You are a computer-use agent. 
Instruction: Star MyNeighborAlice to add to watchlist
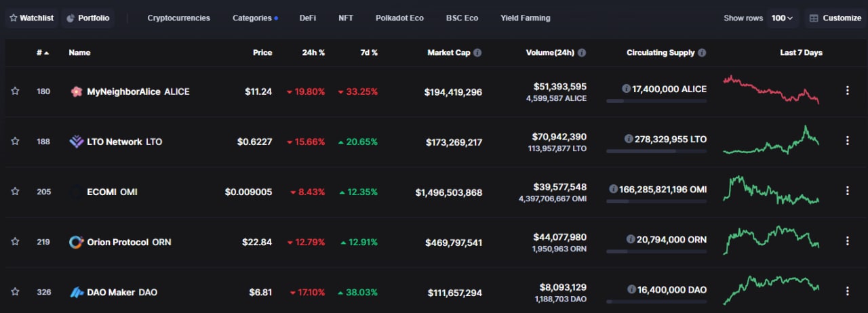(x=15, y=91)
